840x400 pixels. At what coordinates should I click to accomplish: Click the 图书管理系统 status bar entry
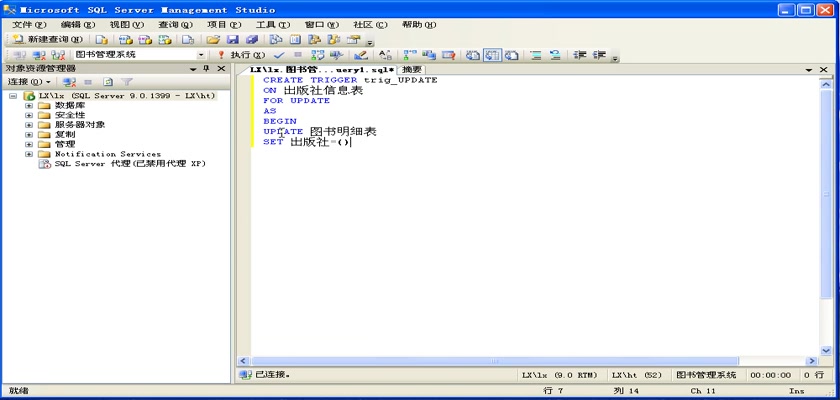(706, 375)
